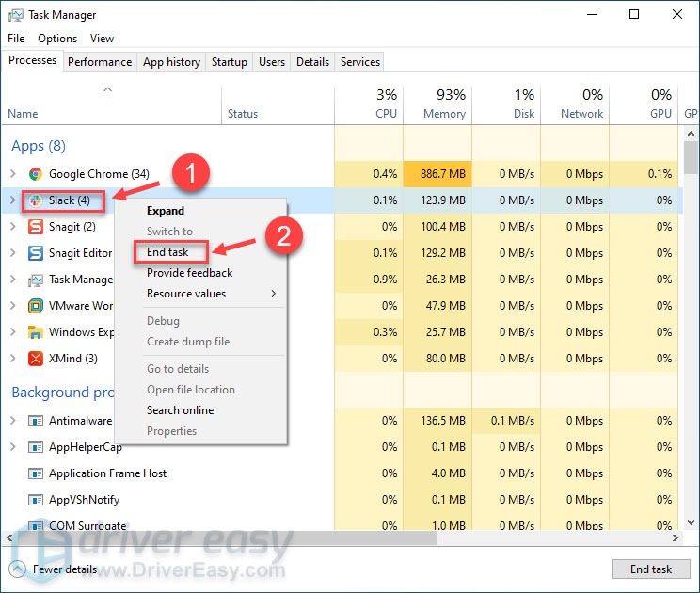Click the vertical scrollbar up arrow
Image resolution: width=700 pixels, height=593 pixels.
point(691,134)
